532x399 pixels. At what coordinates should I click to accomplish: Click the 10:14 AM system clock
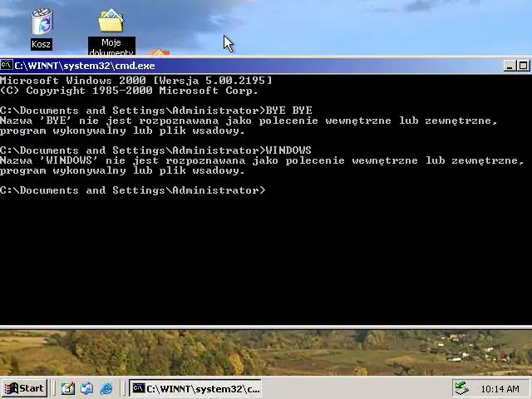[500, 389]
